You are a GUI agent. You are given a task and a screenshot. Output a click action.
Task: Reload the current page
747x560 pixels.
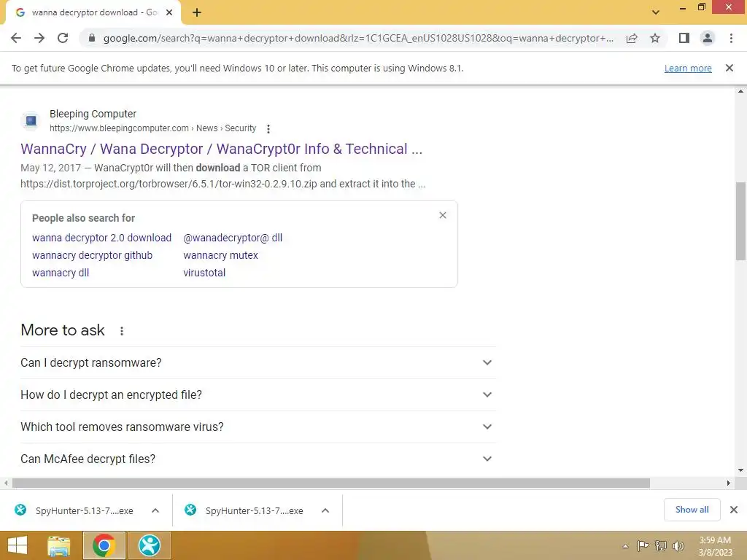(x=63, y=38)
